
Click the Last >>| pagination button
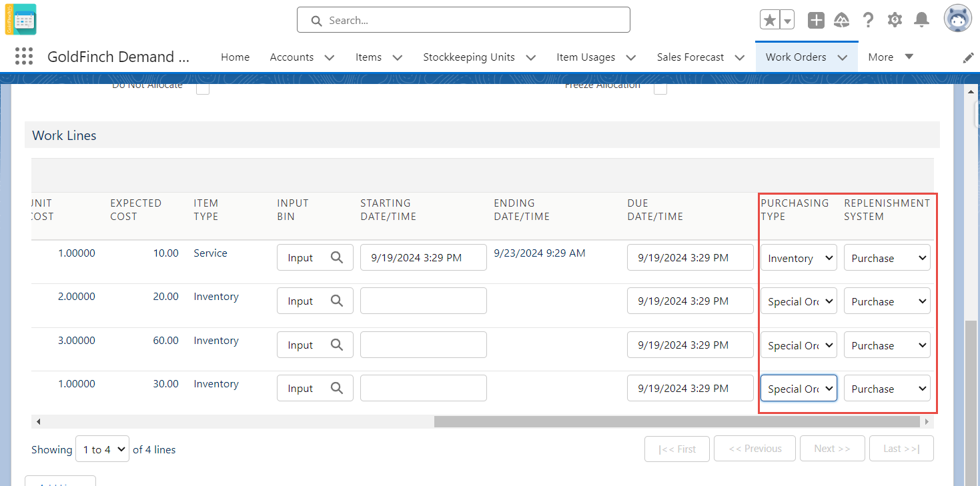pos(901,449)
